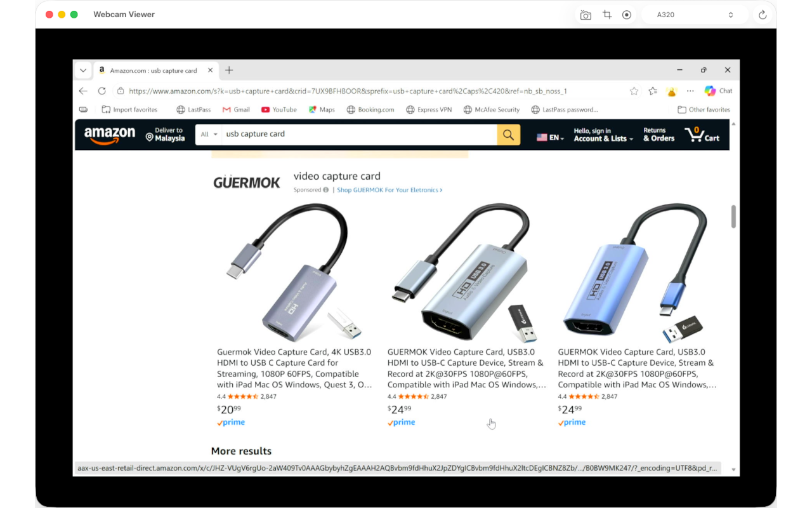The width and height of the screenshot is (812, 508).
Task: Open the Amazon shopping cart
Action: click(x=702, y=135)
